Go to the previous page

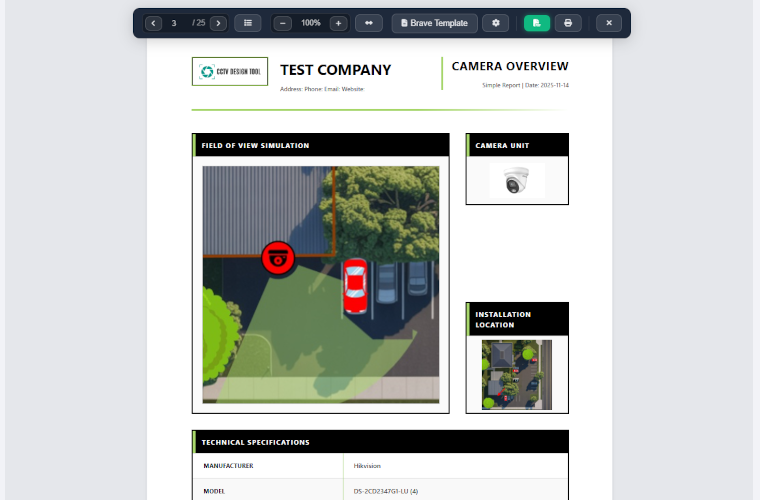point(153,23)
